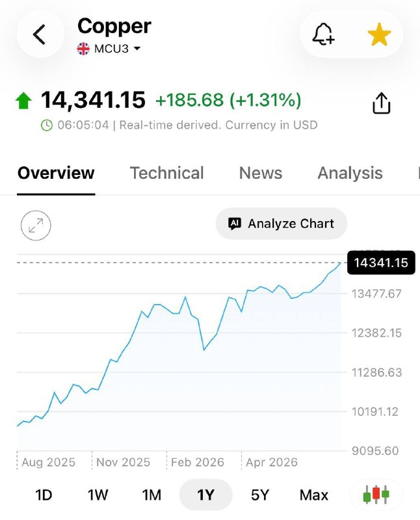Viewport: 420px width, 520px height.
Task: Click the UK flag icon
Action: pos(83,49)
